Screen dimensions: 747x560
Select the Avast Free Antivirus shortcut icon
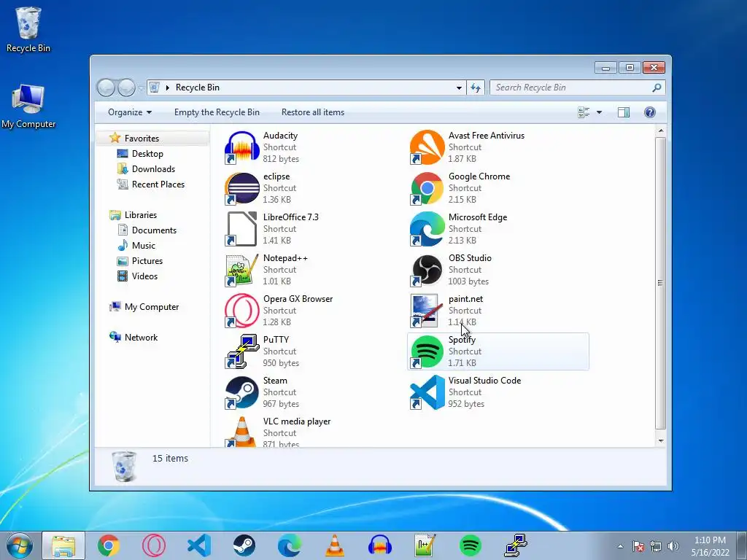coord(427,147)
